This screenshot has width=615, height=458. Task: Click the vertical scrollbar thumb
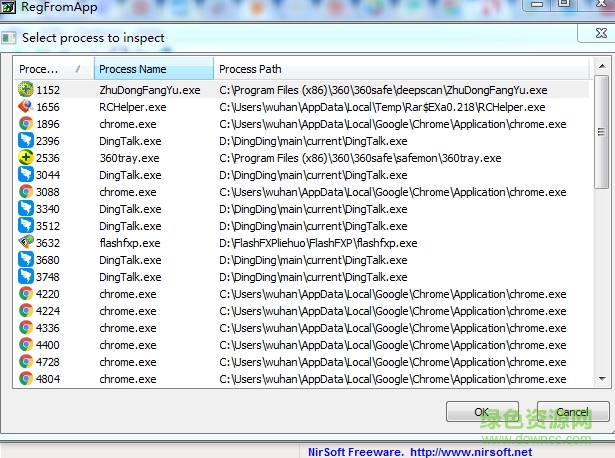click(x=601, y=132)
